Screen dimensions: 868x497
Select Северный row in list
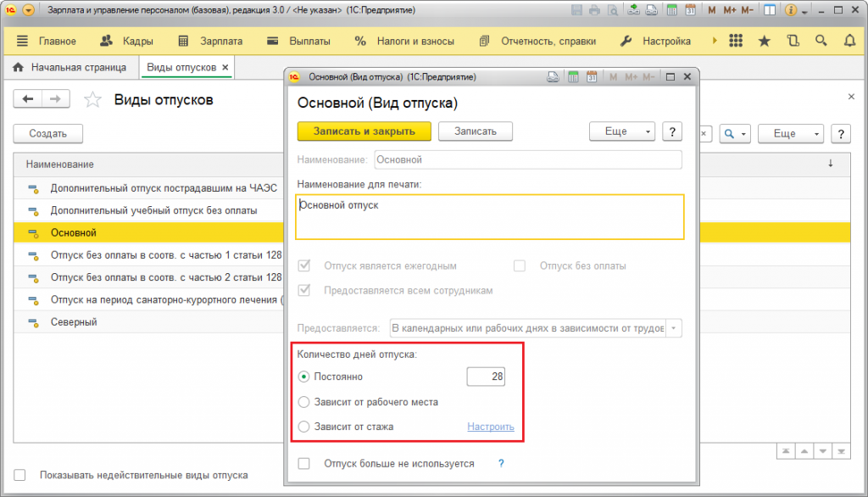pos(148,322)
